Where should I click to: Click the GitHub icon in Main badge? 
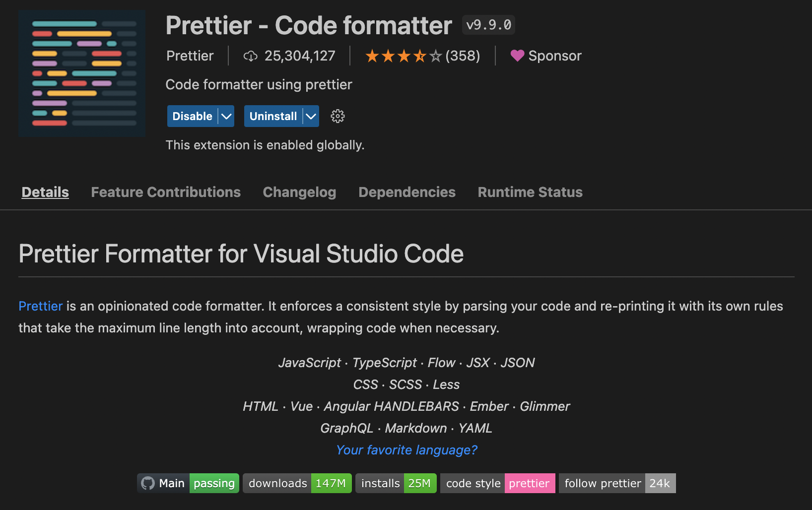148,483
